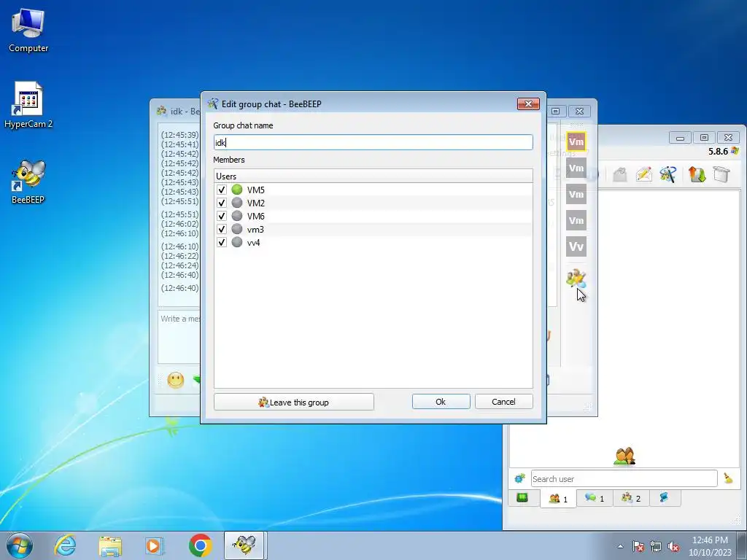747x560 pixels.
Task: Open the Action Center flag icon
Action: click(638, 547)
